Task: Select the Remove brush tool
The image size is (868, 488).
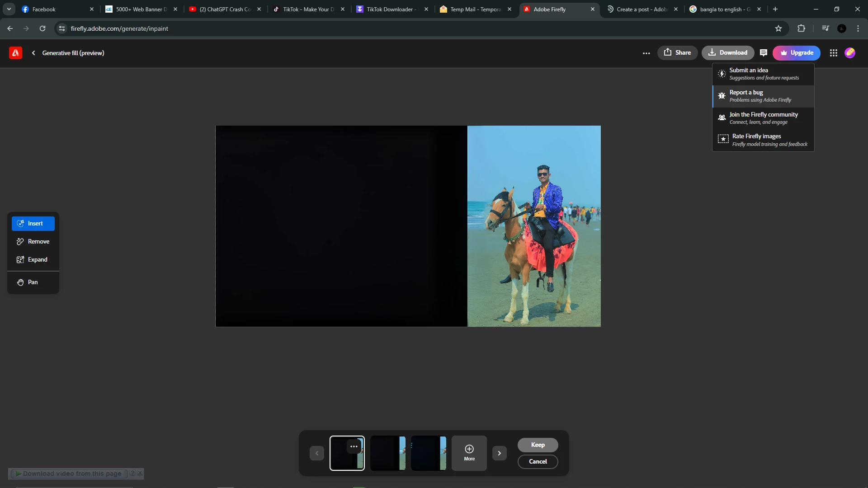Action: pyautogui.click(x=33, y=241)
